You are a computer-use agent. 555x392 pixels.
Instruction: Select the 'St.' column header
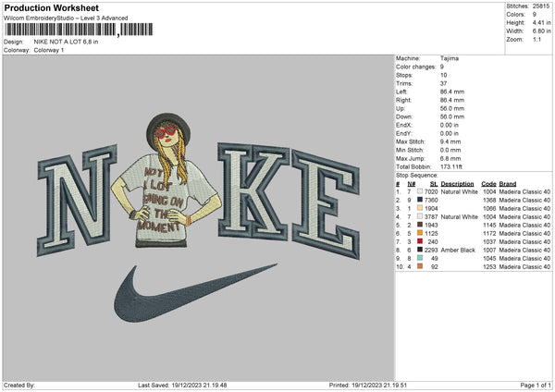point(434,184)
